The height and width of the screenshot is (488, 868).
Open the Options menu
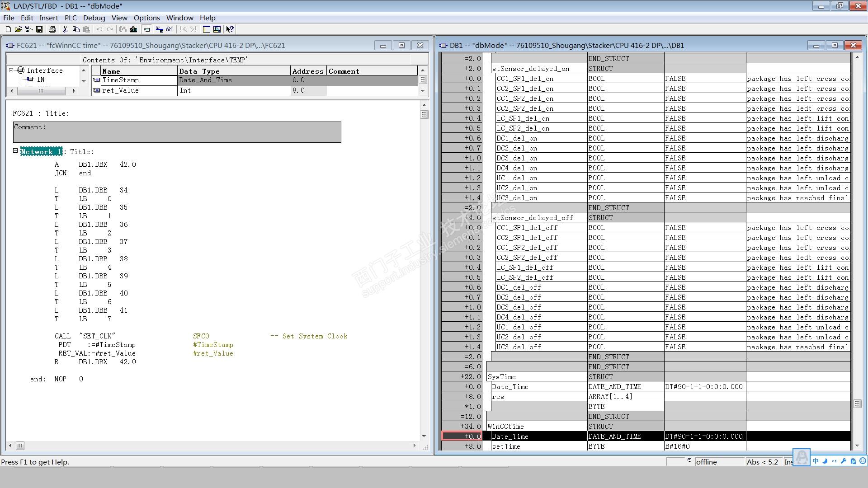[x=146, y=18]
